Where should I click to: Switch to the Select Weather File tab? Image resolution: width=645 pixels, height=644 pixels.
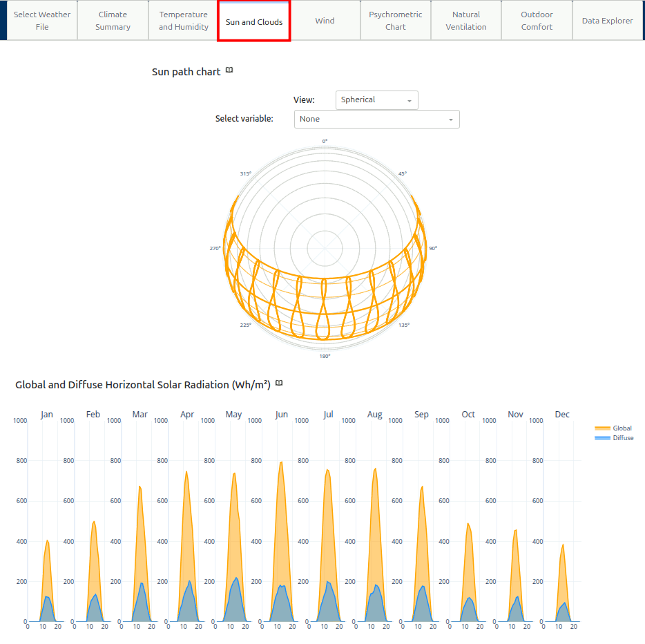click(42, 21)
